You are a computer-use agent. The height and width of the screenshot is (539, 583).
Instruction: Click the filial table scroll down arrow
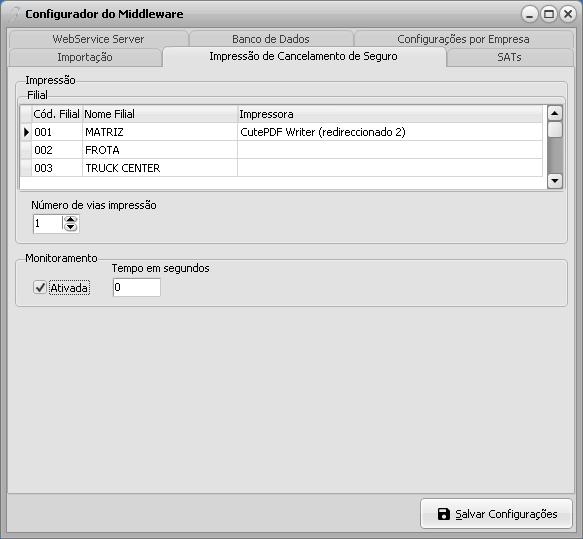(x=555, y=181)
